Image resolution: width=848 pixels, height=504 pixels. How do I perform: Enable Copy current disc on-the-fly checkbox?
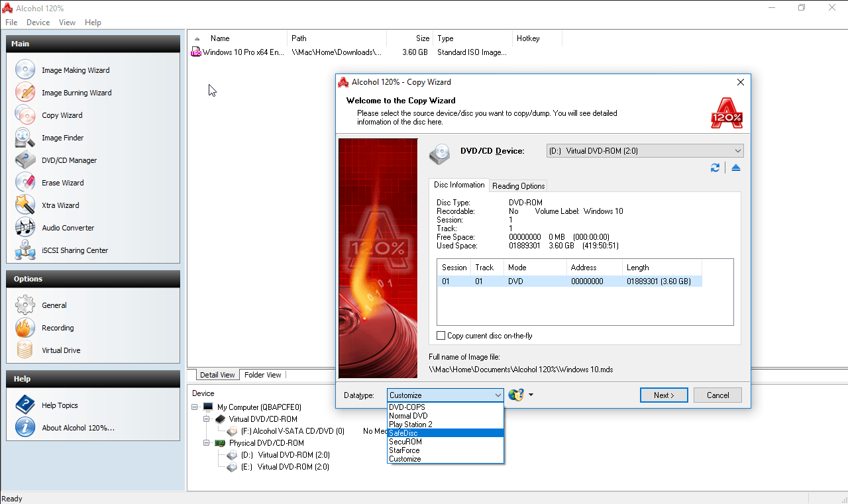(x=441, y=336)
